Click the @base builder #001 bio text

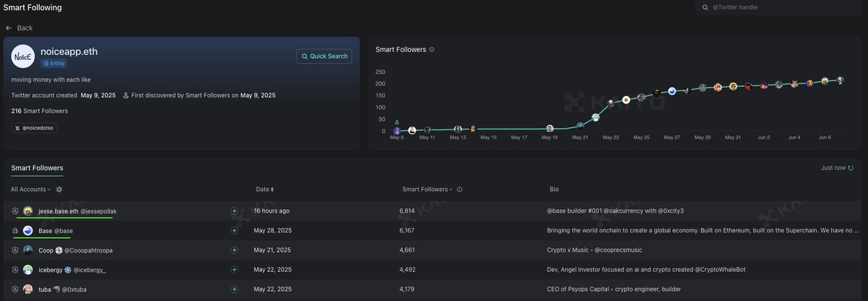click(x=616, y=211)
